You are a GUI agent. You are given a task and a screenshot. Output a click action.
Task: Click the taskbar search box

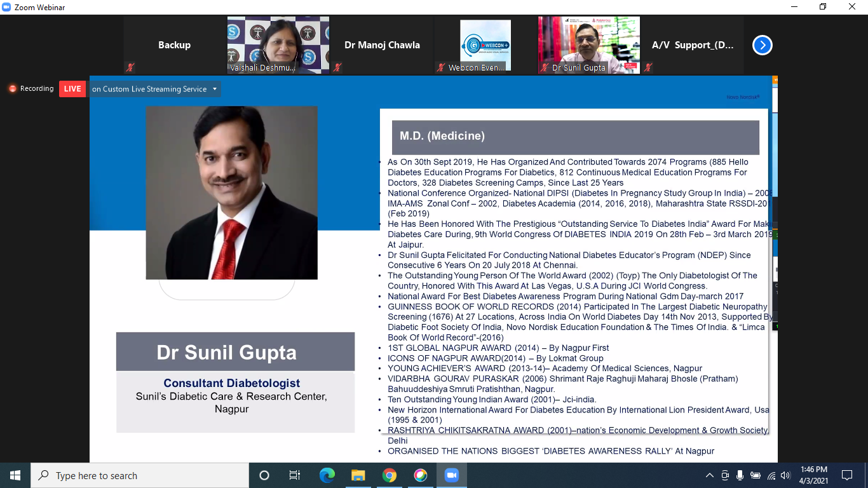pyautogui.click(x=140, y=475)
